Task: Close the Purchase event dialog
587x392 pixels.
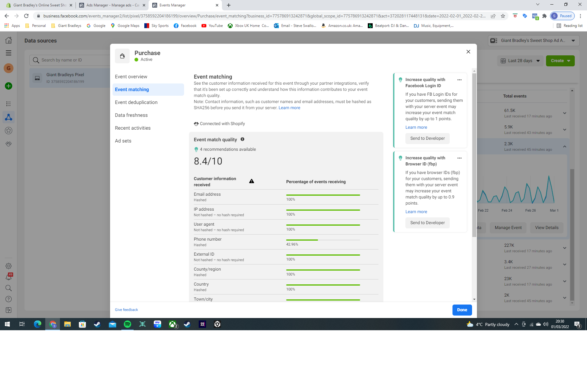Action: [468, 52]
